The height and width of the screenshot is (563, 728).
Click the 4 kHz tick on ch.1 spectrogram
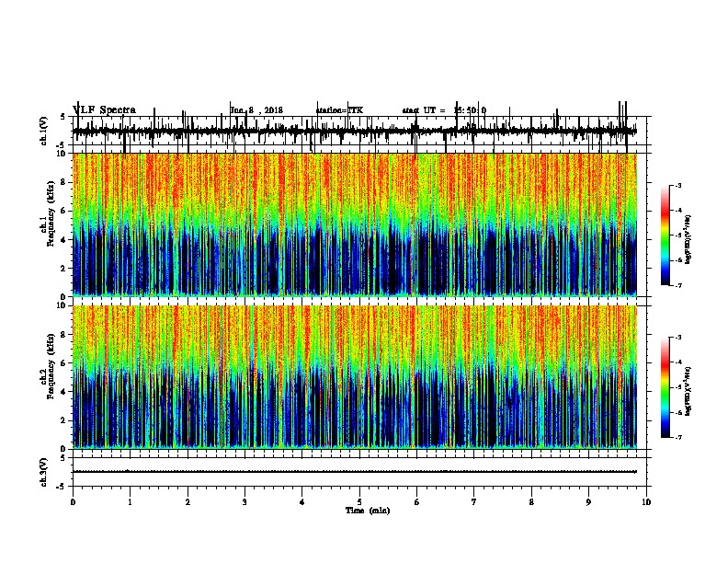(x=64, y=240)
